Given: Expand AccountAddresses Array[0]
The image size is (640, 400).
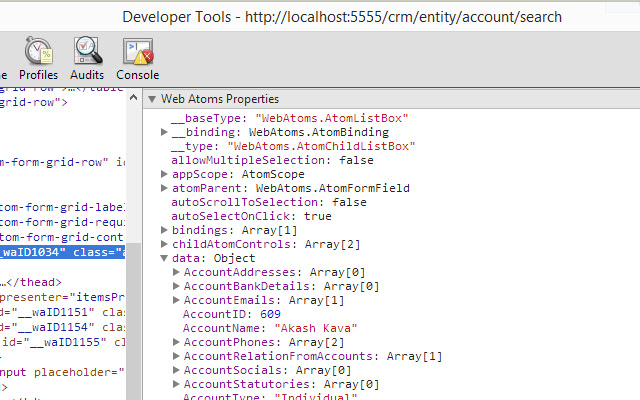Looking at the screenshot, I should (177, 272).
